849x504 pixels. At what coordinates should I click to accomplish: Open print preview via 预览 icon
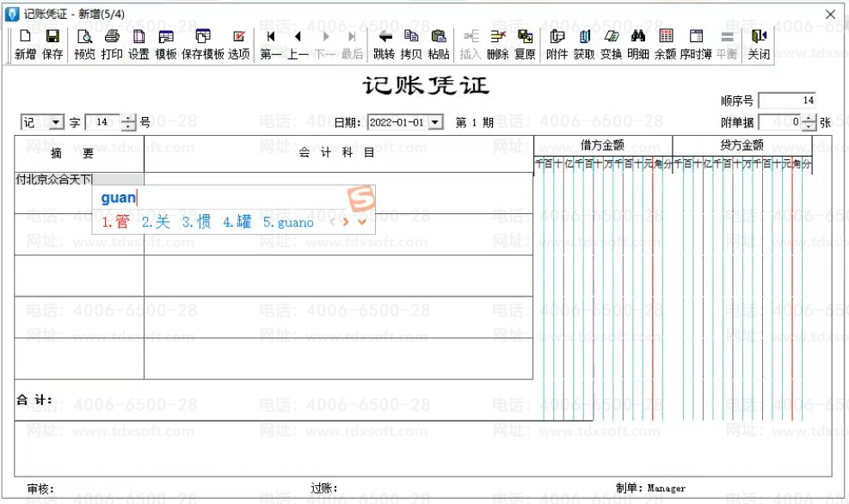84,44
